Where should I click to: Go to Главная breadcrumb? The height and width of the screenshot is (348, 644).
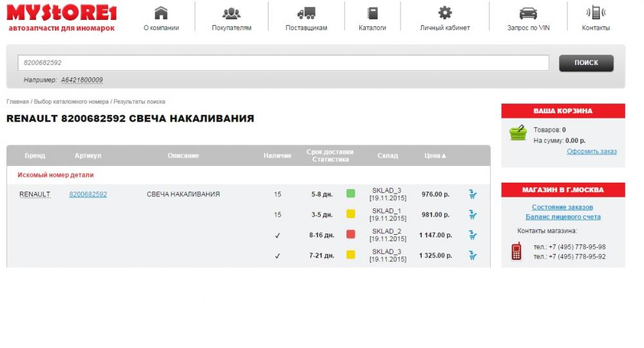click(x=17, y=102)
